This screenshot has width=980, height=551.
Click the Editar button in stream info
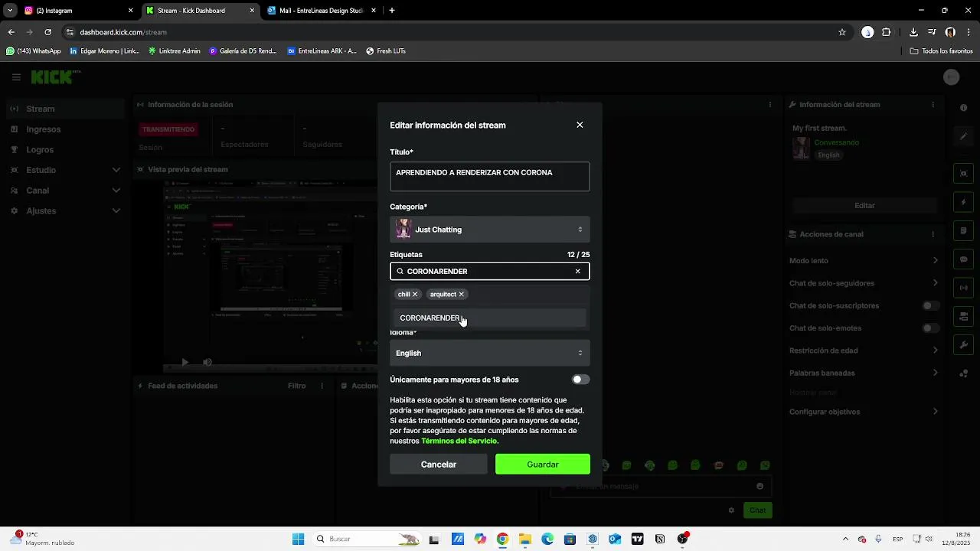(x=864, y=206)
